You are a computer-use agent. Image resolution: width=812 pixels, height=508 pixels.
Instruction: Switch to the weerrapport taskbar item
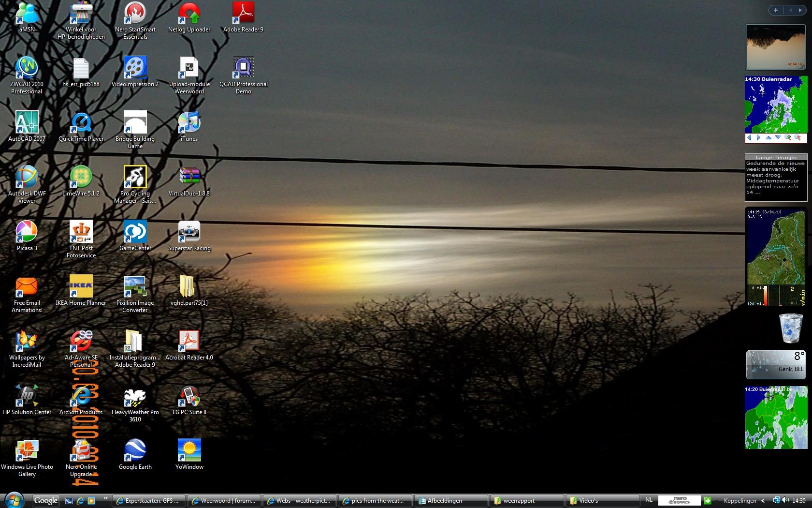point(527,501)
